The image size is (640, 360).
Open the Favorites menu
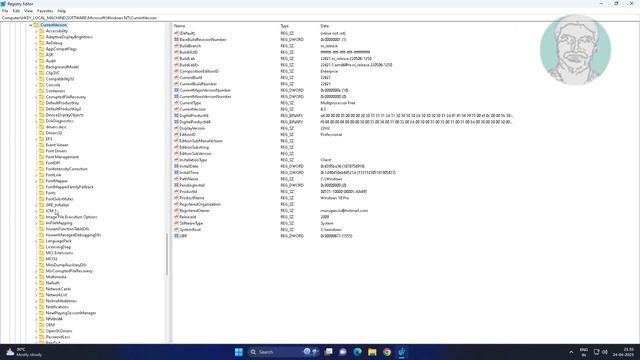pos(45,11)
